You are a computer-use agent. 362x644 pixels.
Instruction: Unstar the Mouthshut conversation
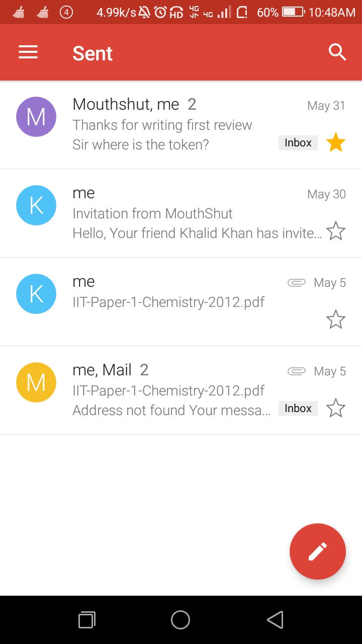[335, 143]
